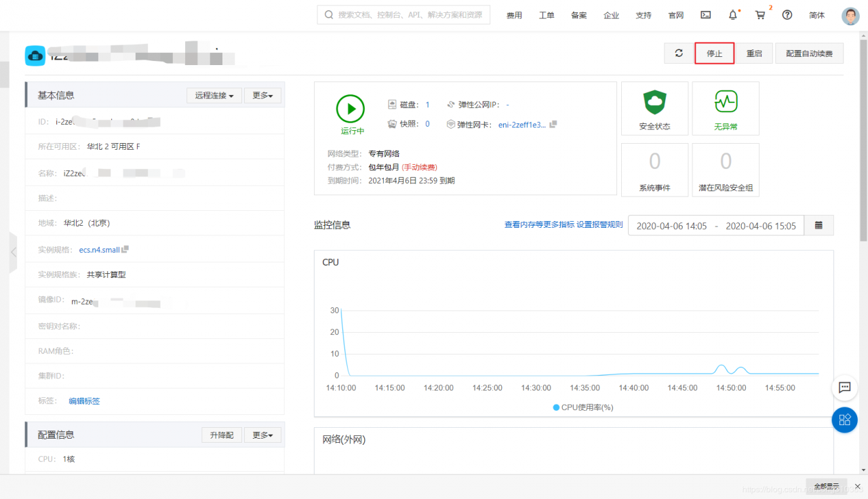The width and height of the screenshot is (868, 499).
Task: Open the 工单 menu
Action: (x=547, y=16)
